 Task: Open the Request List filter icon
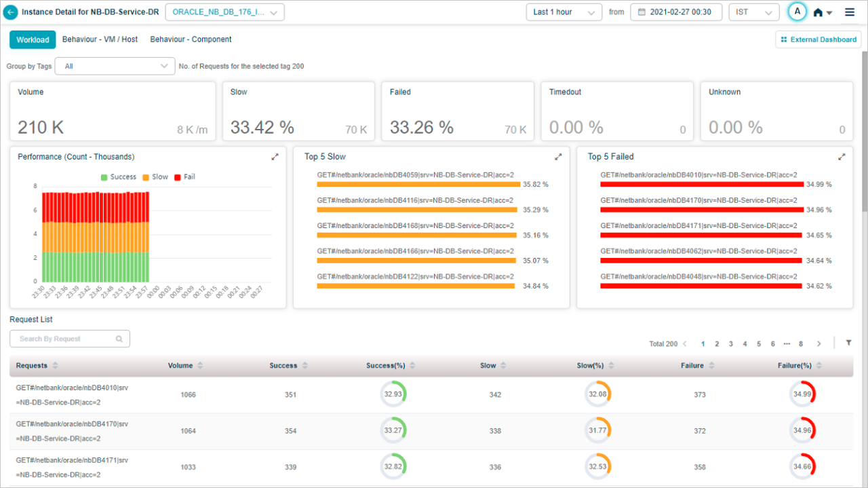pos(848,343)
